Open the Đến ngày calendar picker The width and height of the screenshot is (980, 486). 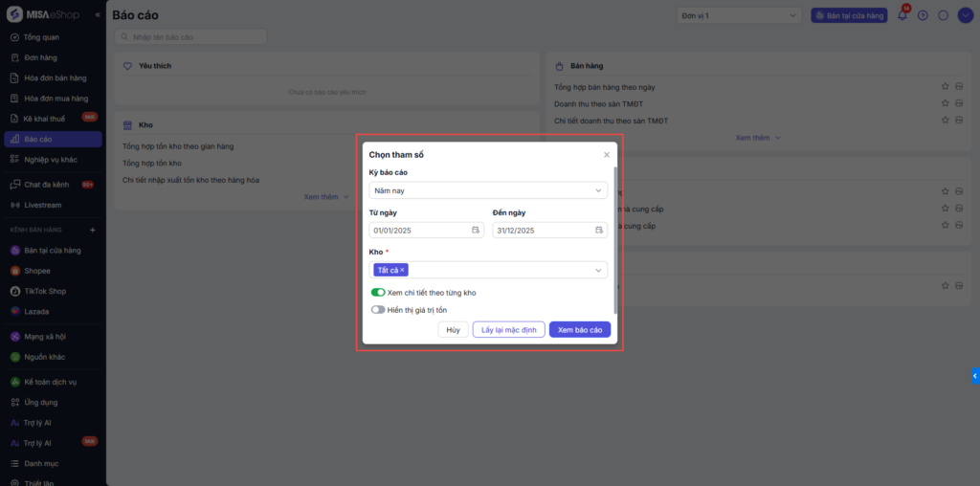[599, 231]
